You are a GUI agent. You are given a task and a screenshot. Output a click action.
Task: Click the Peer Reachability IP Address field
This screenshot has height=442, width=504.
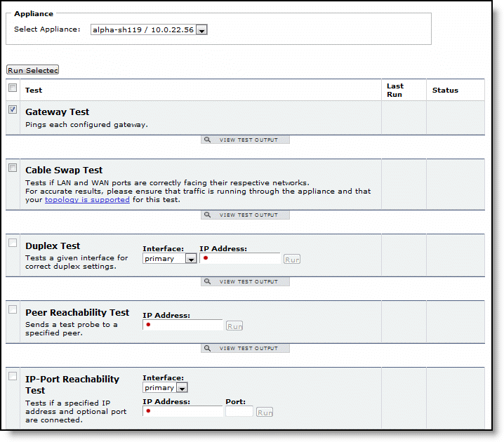(x=183, y=326)
